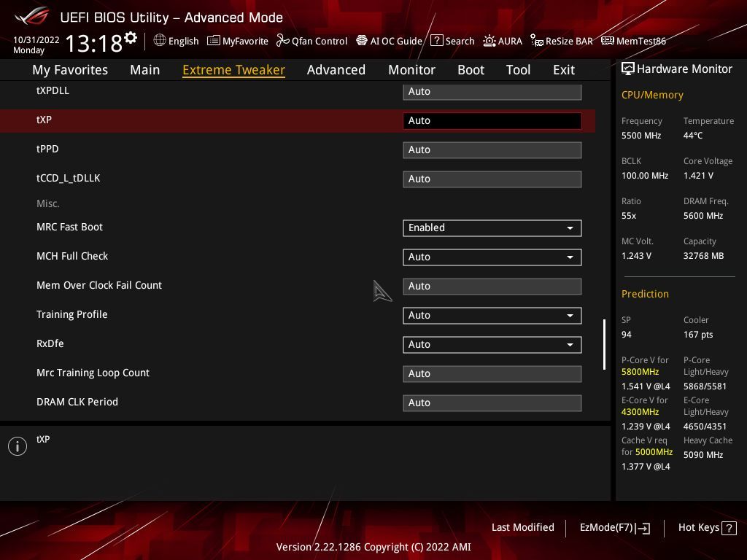Select the tXP row label
747x560 pixels.
click(x=44, y=120)
